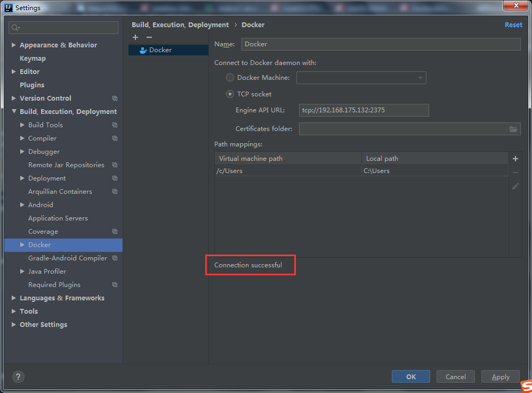The image size is (532, 393).
Task: Expand the Build Tools node
Action: click(x=22, y=125)
